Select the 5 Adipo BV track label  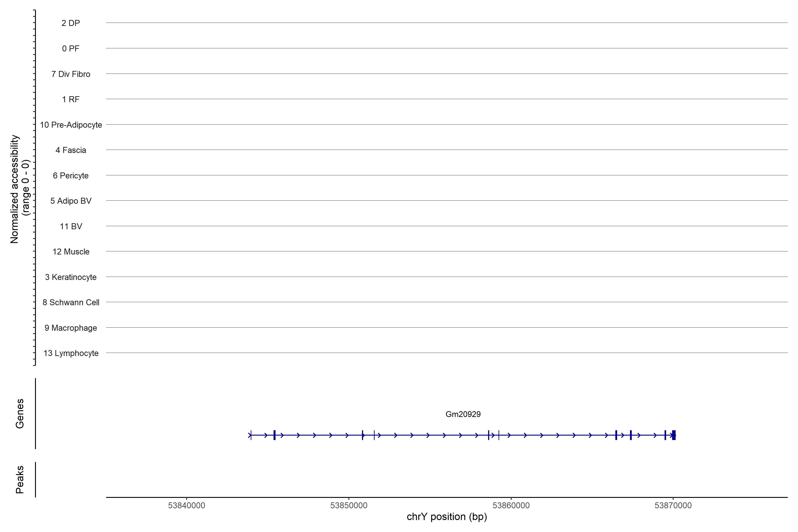[x=70, y=201]
